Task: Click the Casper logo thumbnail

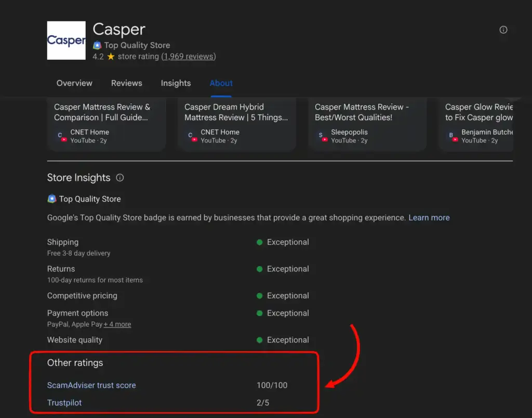Action: click(66, 41)
